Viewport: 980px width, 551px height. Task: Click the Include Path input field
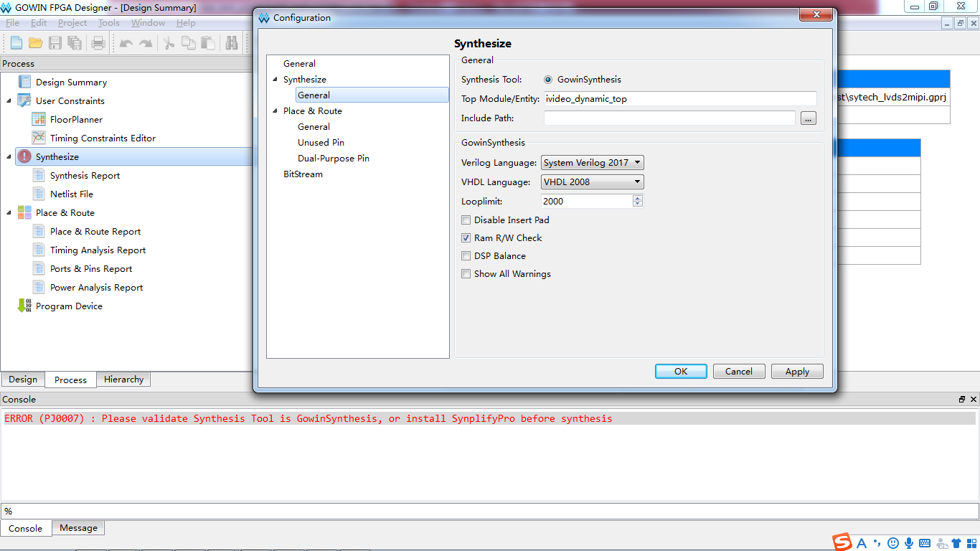669,118
